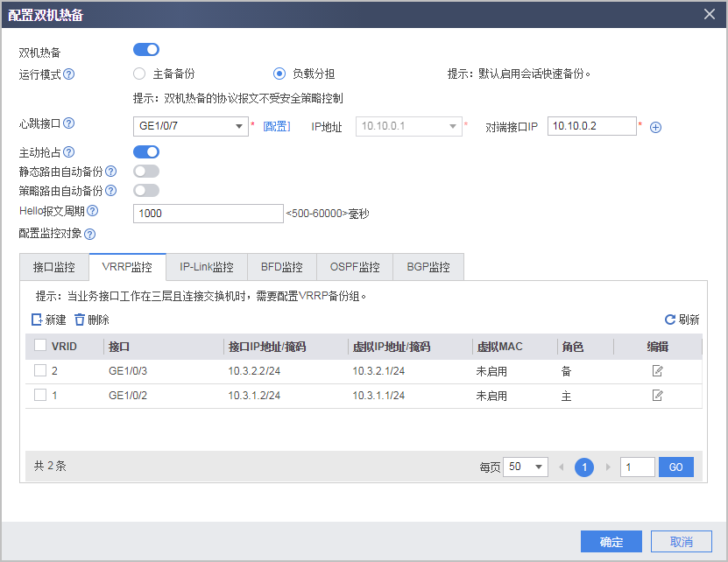This screenshot has height=562, width=728.
Task: Click the 确定 button
Action: pos(611,542)
